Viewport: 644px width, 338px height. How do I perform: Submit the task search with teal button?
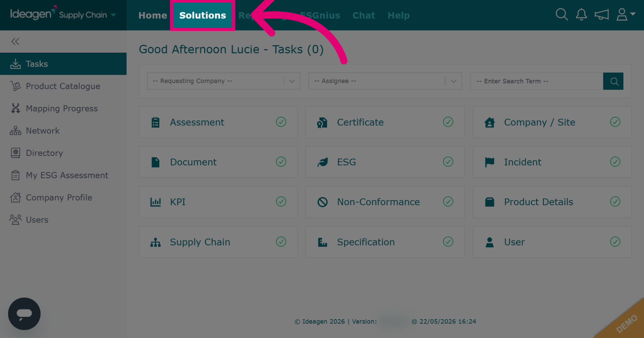pyautogui.click(x=613, y=81)
